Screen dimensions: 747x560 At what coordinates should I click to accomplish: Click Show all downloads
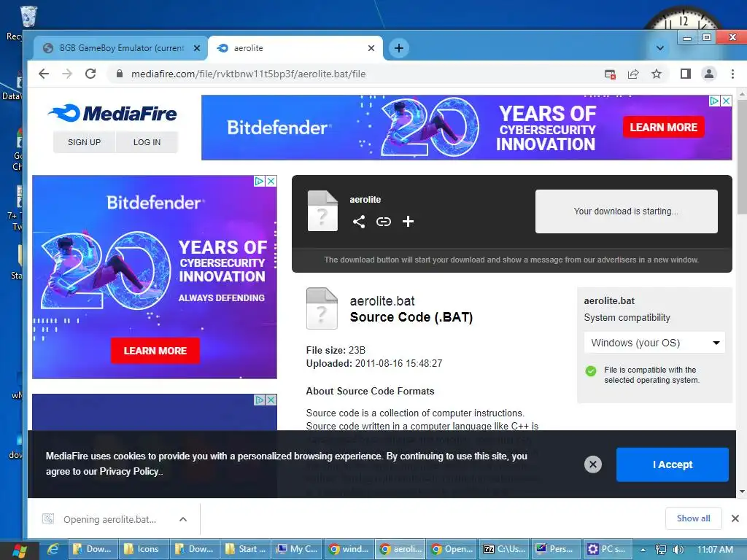point(693,518)
